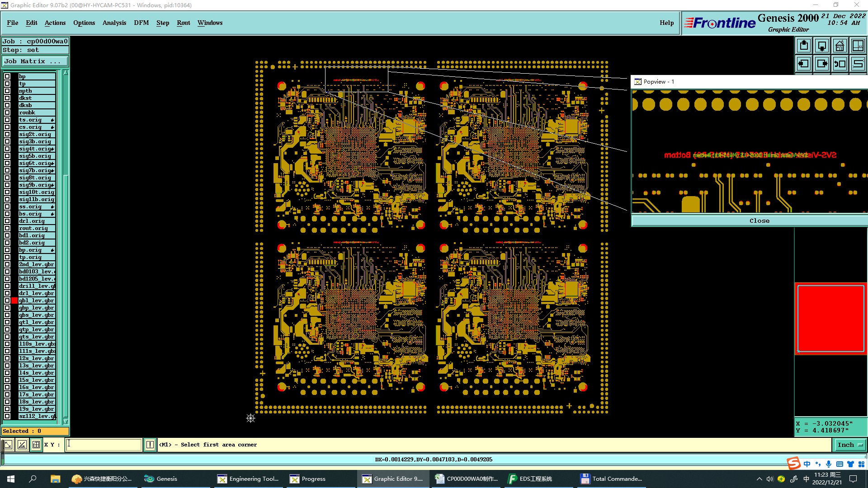Screen dimensions: 868x488
Task: Click the pan down view icon
Action: pyautogui.click(x=822, y=46)
